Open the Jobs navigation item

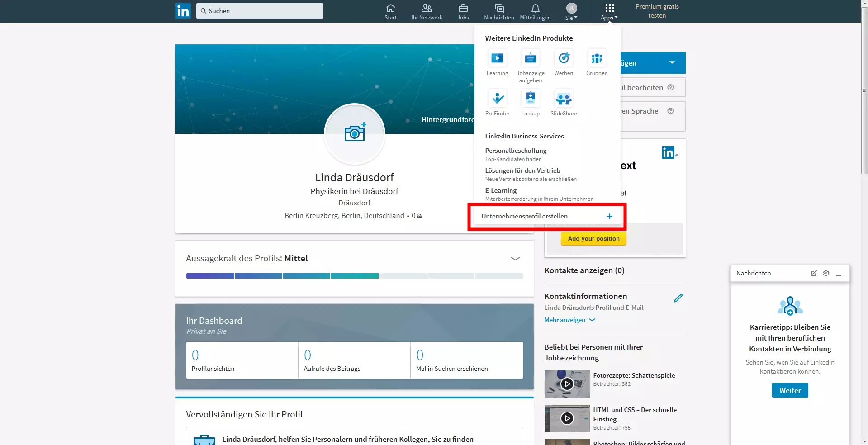463,12
